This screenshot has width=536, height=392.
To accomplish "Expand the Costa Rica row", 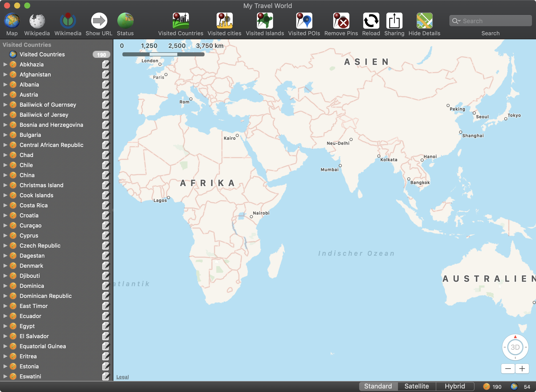I will tap(5, 205).
